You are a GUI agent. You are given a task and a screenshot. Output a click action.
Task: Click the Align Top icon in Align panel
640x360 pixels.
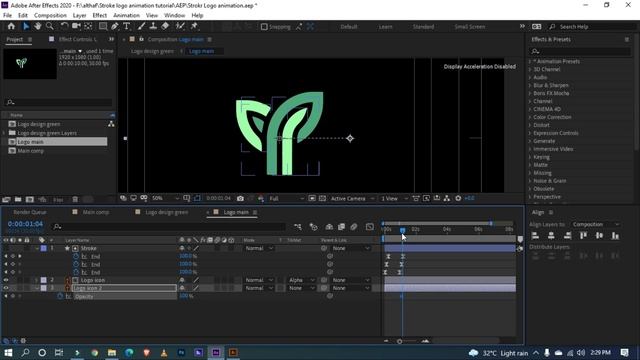(583, 236)
